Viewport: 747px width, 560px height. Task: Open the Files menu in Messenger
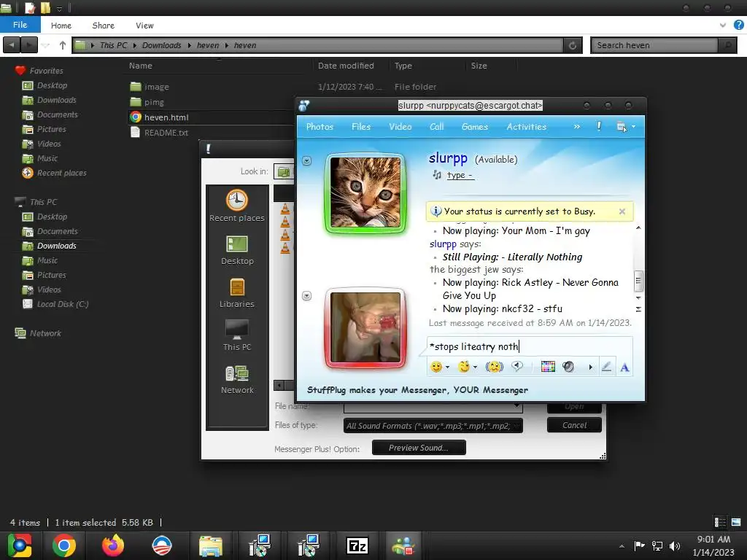coord(360,127)
